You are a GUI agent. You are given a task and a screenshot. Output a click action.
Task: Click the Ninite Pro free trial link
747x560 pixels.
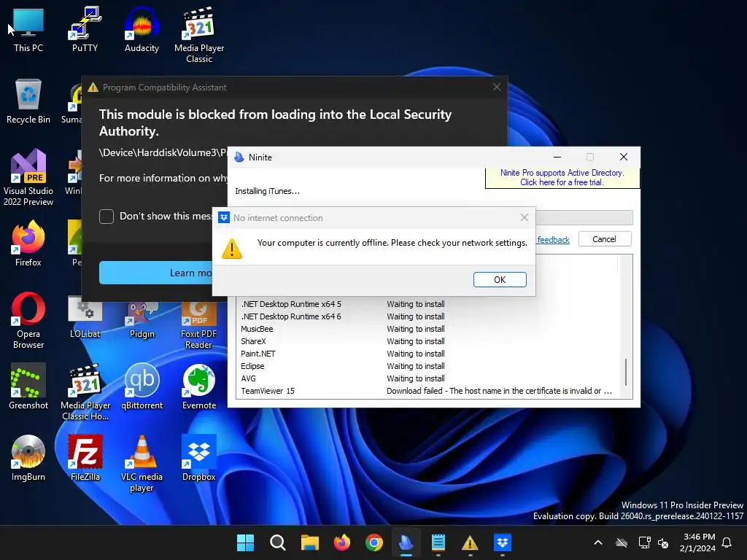[562, 178]
